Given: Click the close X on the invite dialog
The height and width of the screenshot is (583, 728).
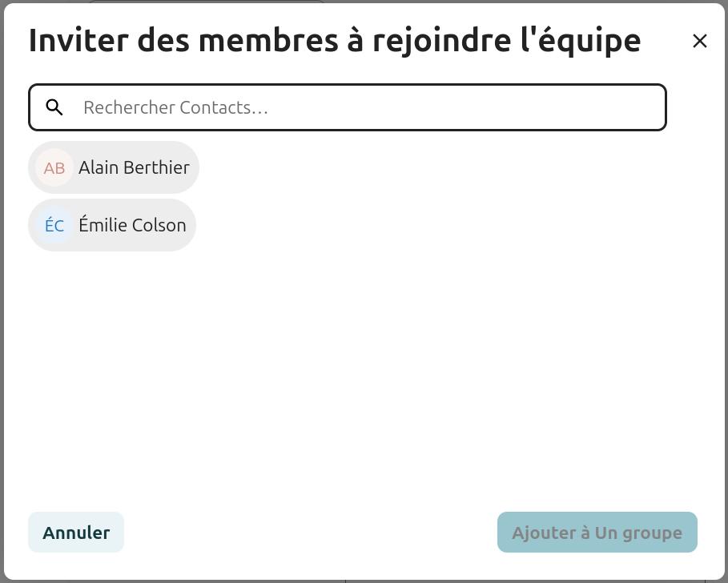Looking at the screenshot, I should pyautogui.click(x=699, y=41).
